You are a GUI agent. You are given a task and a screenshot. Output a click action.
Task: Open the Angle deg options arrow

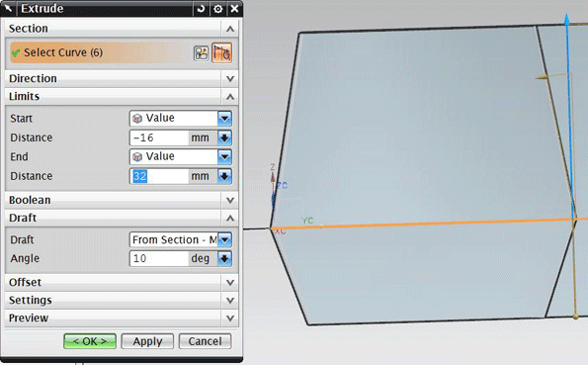click(224, 258)
